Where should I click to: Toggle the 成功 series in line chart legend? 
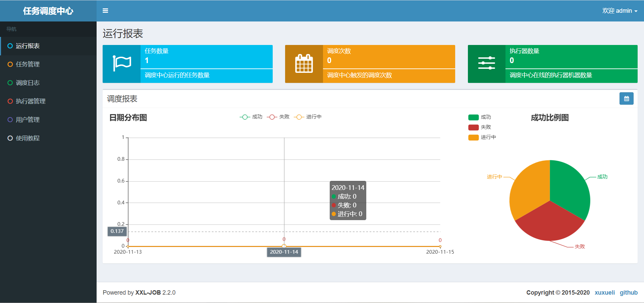pos(251,117)
